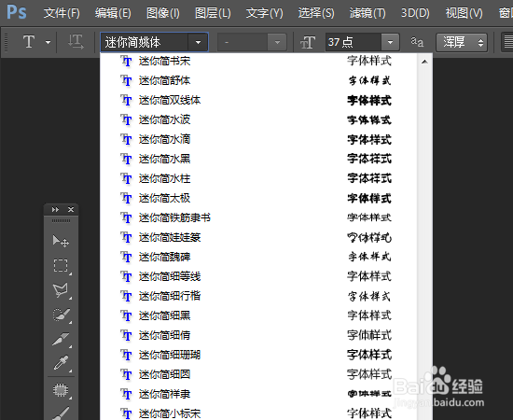
Task: Select the Brush tool at toolbox bottom
Action: [x=61, y=413]
